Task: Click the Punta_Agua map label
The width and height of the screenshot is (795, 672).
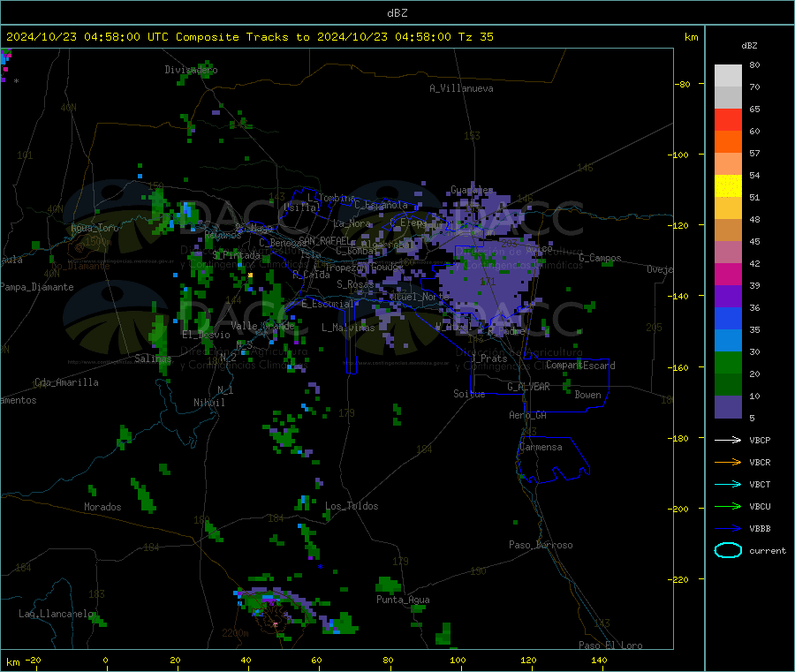Action: pos(403,600)
